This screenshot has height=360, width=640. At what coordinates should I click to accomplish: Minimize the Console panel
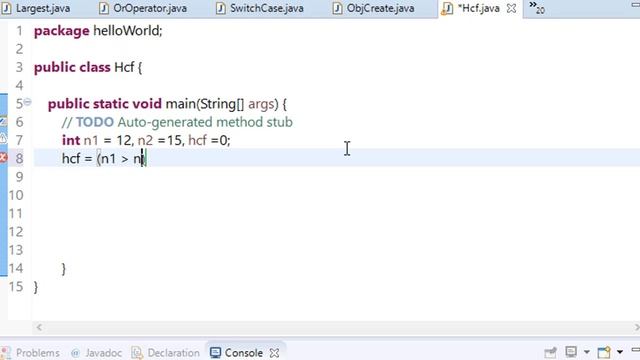636,350
